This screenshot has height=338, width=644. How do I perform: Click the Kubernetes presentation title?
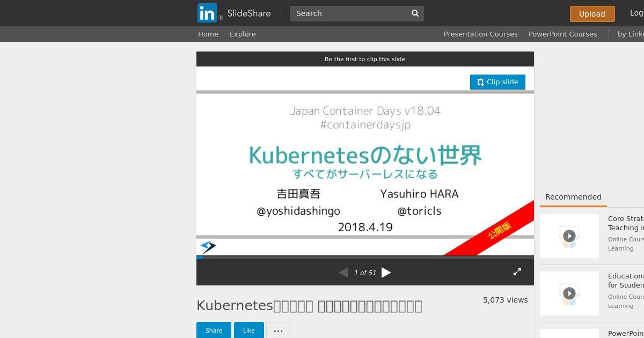(309, 305)
